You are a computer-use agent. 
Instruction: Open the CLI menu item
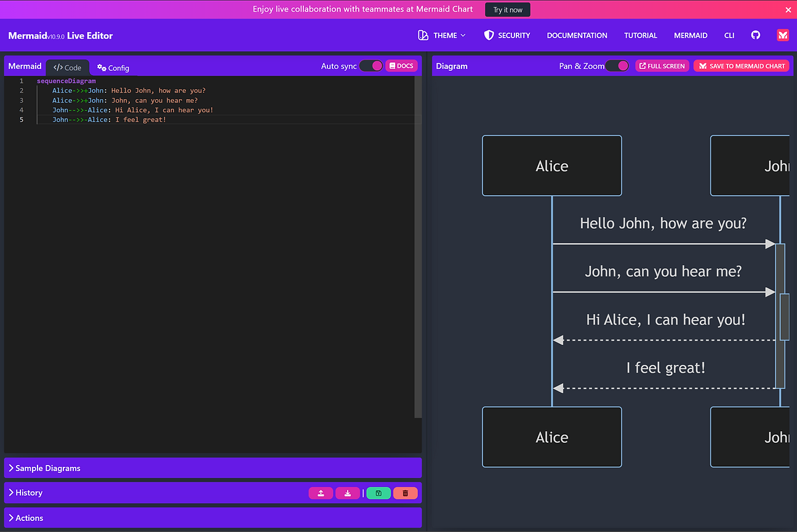729,36
